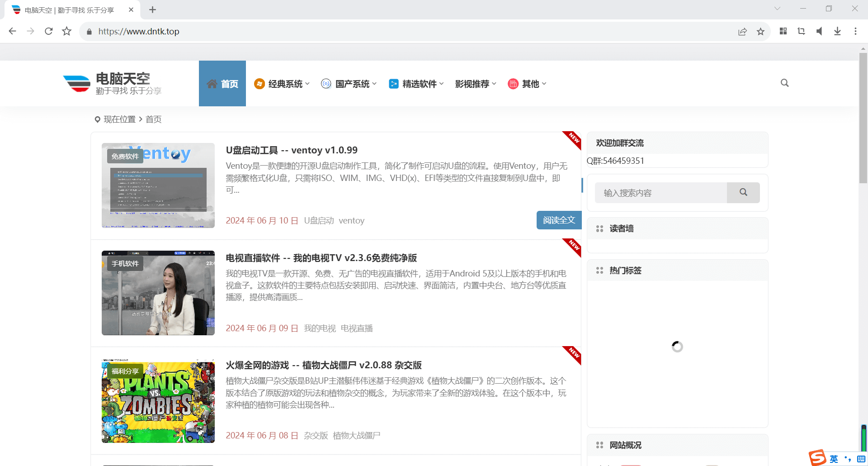Click the mute speaker icon in toolbar

click(x=819, y=31)
